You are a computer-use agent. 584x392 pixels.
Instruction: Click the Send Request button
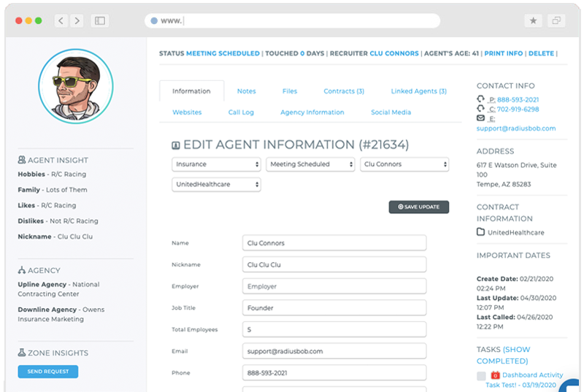coord(48,371)
